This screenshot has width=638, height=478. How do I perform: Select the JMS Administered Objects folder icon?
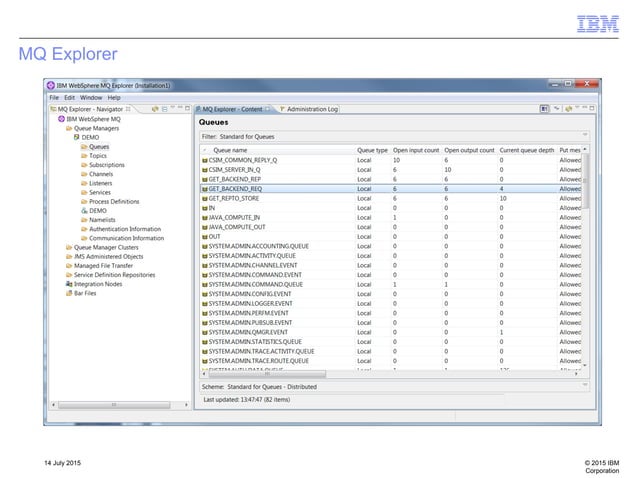pyautogui.click(x=69, y=256)
